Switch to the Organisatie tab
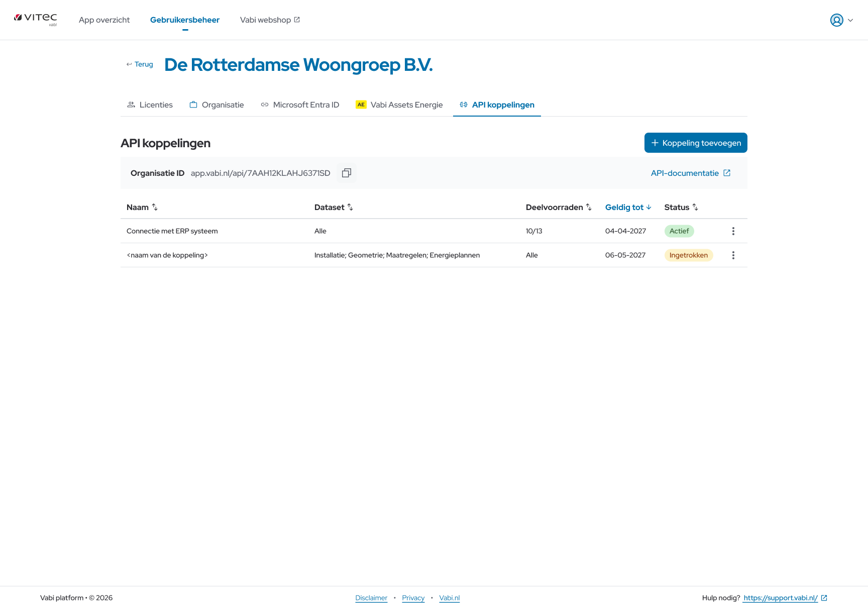This screenshot has height=610, width=868. coord(216,105)
